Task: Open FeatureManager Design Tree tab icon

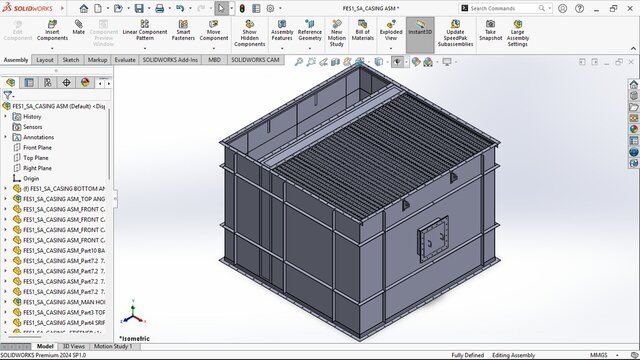Action: pos(11,83)
